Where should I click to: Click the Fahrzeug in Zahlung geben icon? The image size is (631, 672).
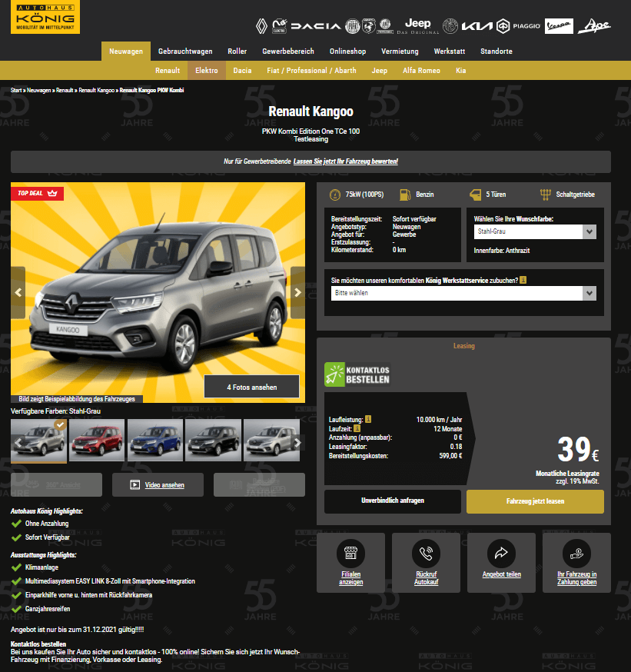point(576,554)
